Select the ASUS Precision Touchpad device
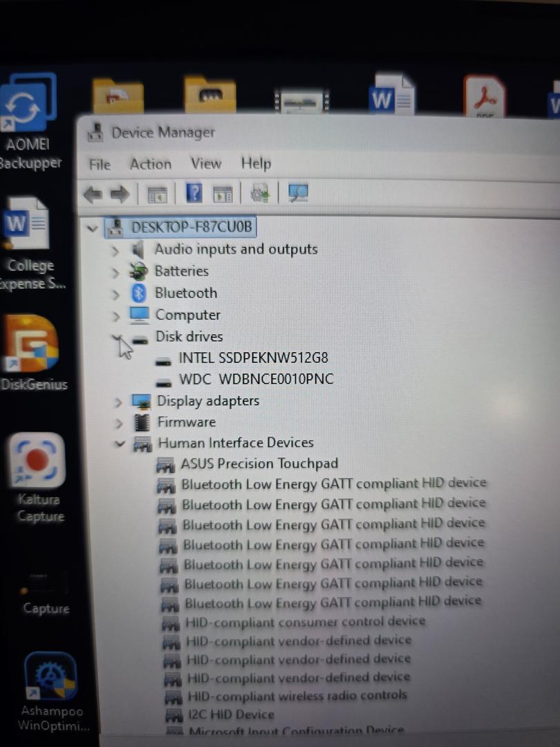 [259, 463]
